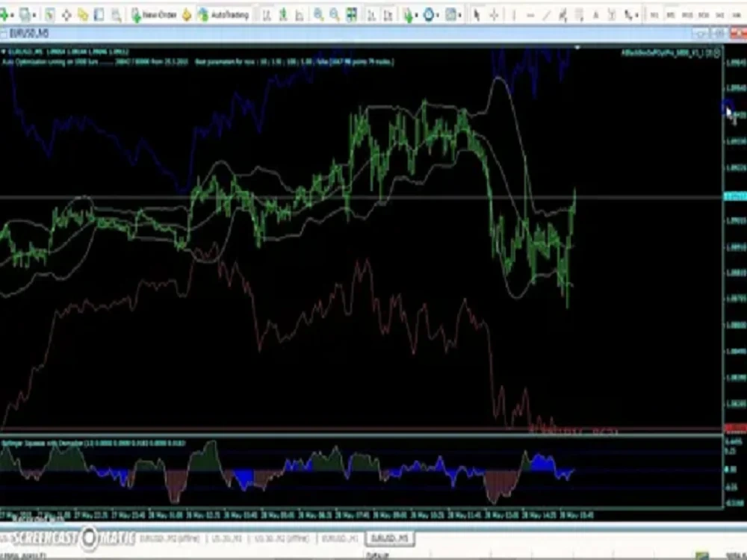Switch to M30 timeframe button

pos(704,15)
